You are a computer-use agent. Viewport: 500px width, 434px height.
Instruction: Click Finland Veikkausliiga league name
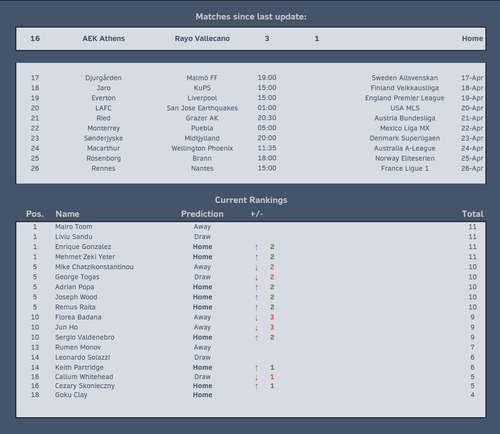click(405, 88)
